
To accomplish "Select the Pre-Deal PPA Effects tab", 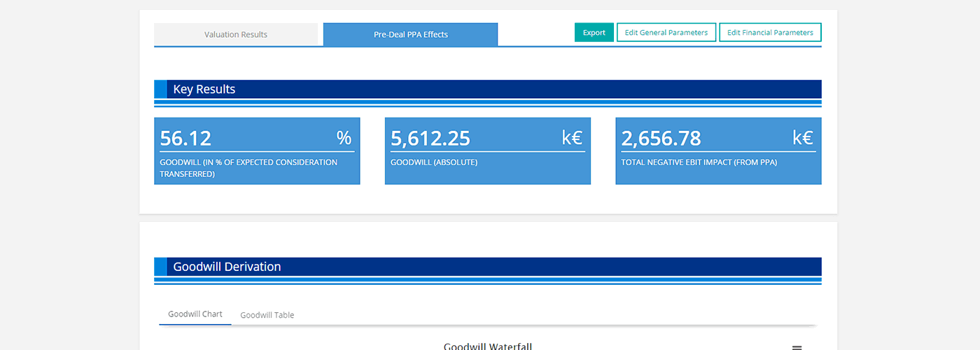I will point(410,34).
